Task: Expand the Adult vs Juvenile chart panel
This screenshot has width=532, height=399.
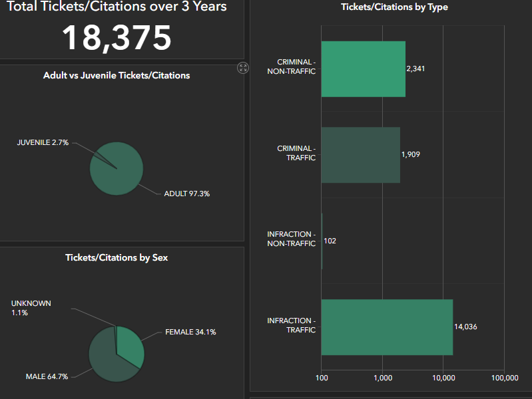Action: (x=243, y=68)
